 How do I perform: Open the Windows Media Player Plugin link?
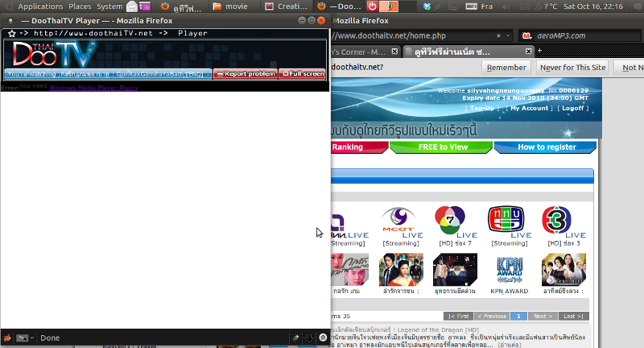(x=93, y=88)
